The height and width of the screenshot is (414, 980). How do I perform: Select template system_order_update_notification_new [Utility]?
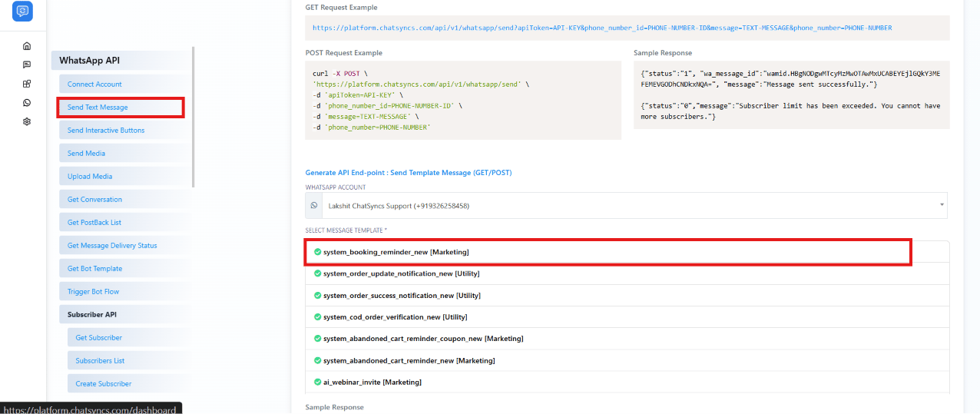pyautogui.click(x=627, y=273)
